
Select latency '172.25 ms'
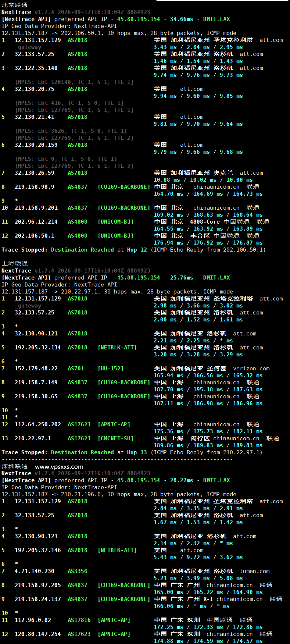[x=168, y=627]
